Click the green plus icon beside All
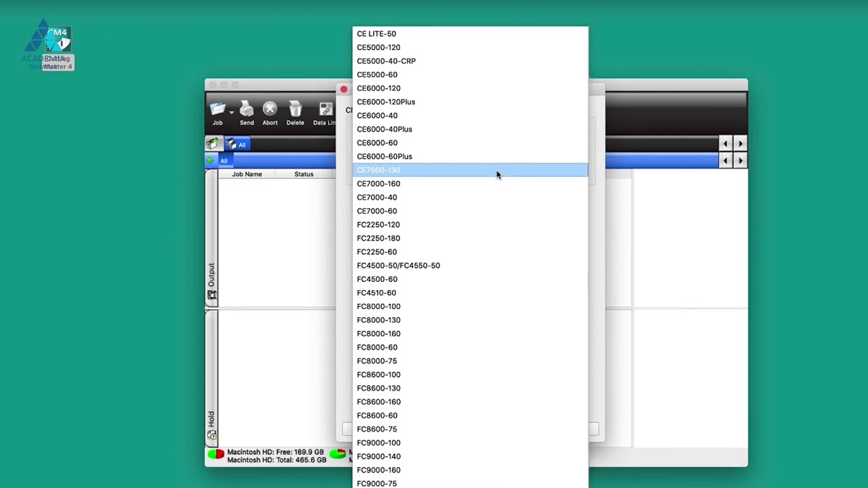Image resolution: width=868 pixels, height=488 pixels. click(x=210, y=161)
